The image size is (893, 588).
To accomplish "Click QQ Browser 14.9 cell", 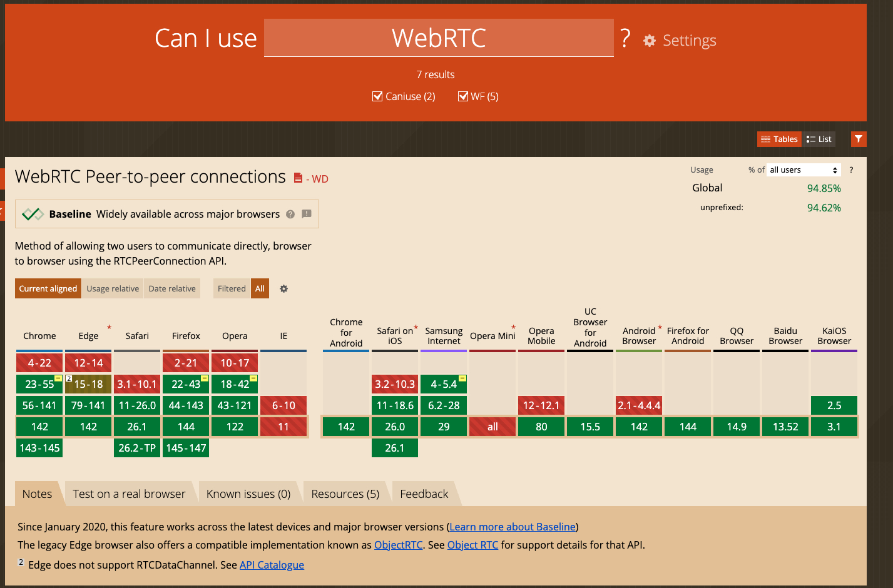I will [737, 427].
